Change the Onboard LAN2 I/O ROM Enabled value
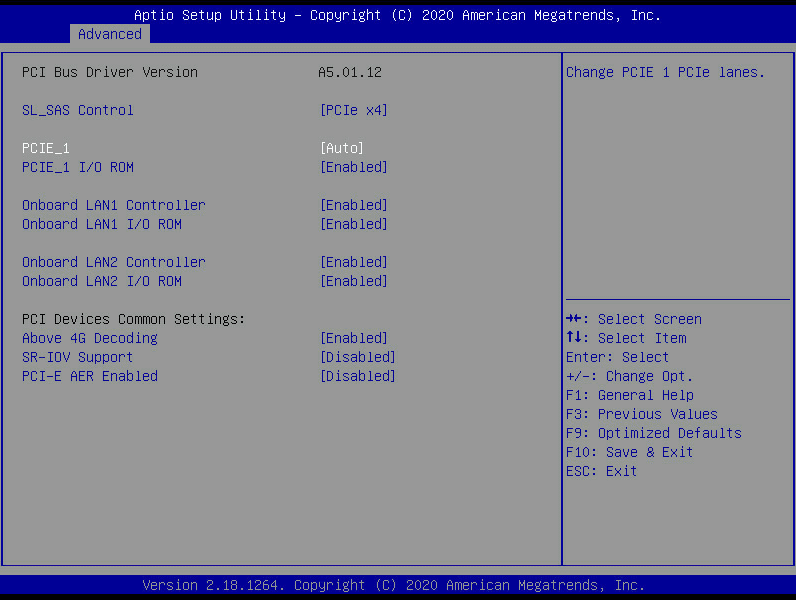 click(x=354, y=281)
